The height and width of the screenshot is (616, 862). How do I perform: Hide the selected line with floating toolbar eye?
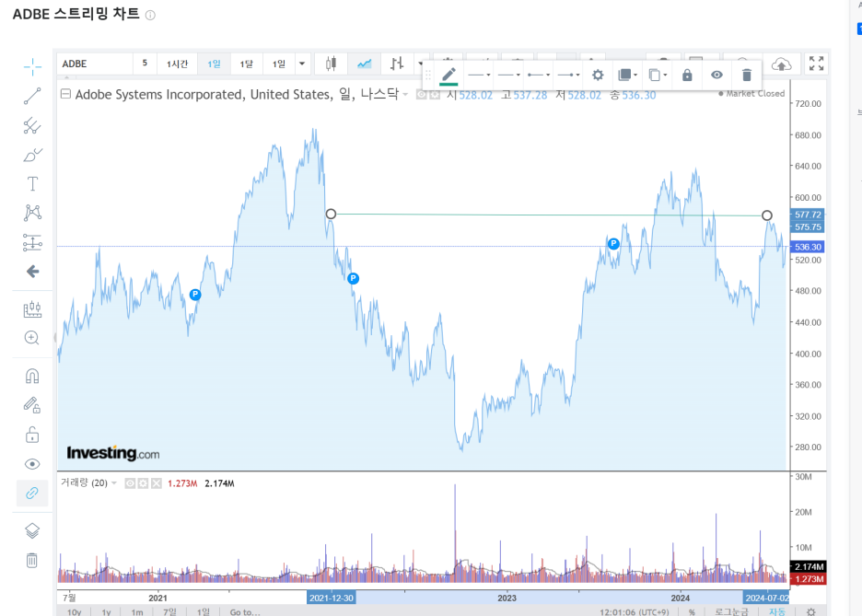716,75
